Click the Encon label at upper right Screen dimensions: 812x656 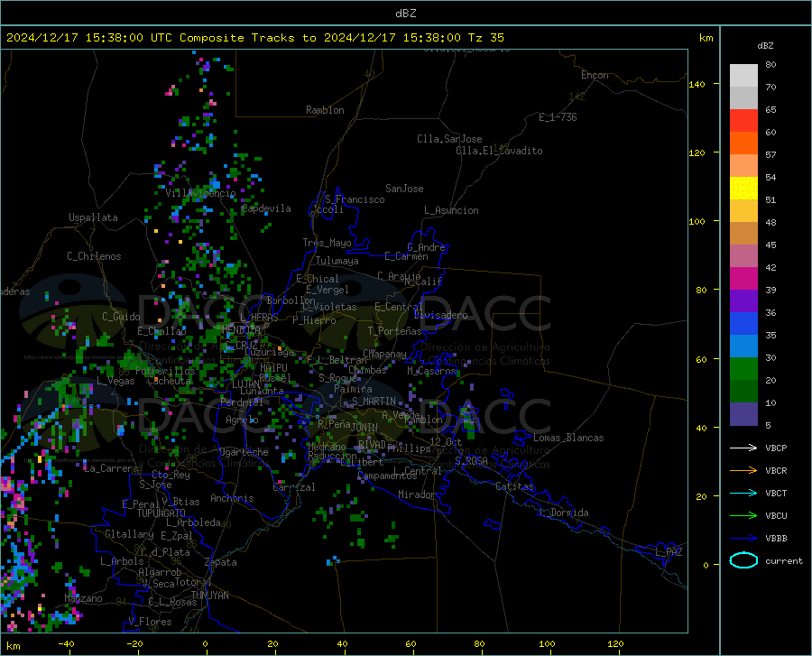[595, 75]
